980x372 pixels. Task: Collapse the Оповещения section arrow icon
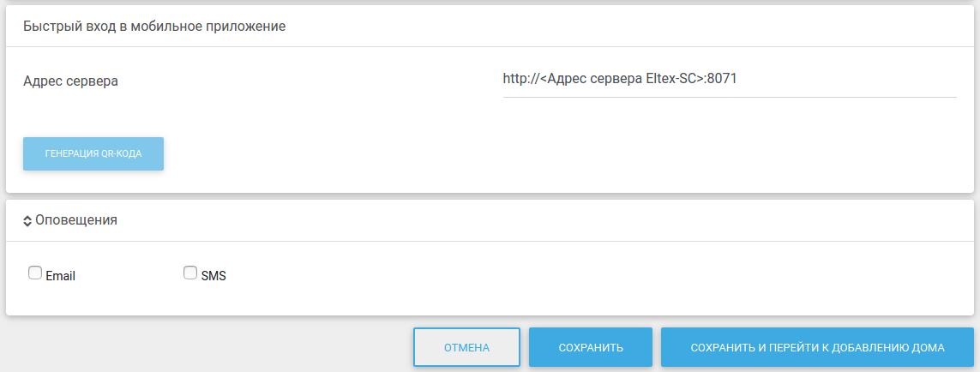pyautogui.click(x=27, y=220)
